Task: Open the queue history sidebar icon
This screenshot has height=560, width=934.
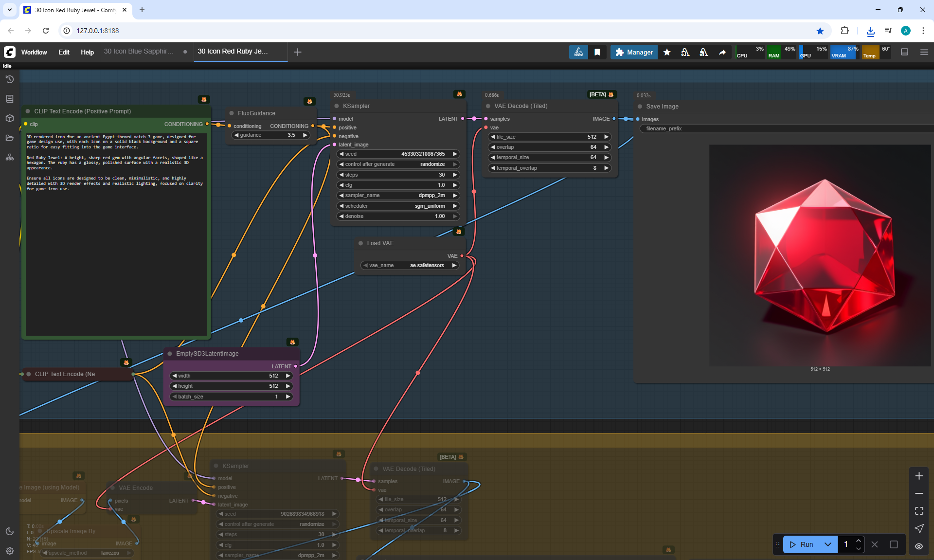Action: pyautogui.click(x=9, y=79)
